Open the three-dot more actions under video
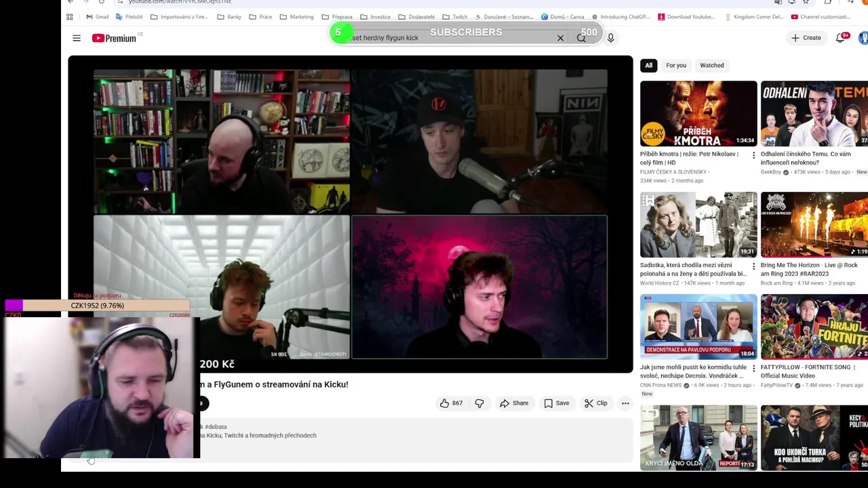The image size is (868, 488). [x=625, y=403]
